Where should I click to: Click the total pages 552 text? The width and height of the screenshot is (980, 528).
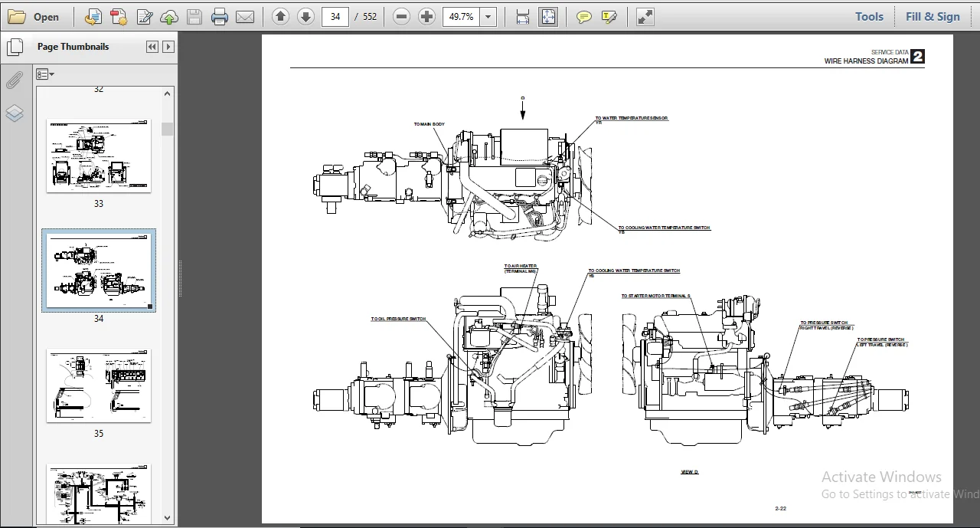tap(370, 16)
